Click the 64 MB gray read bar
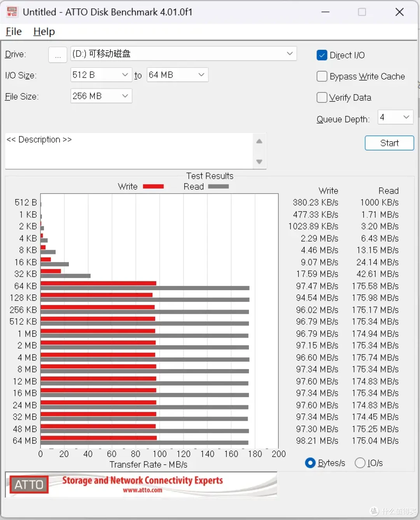 pyautogui.click(x=144, y=443)
